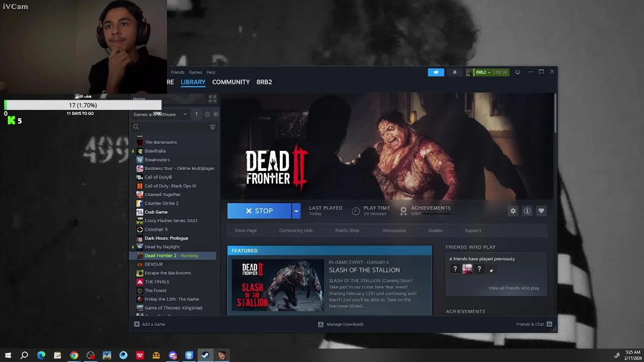Open the Games menu
Viewport: 644px width, 362px height.
[x=195, y=72]
